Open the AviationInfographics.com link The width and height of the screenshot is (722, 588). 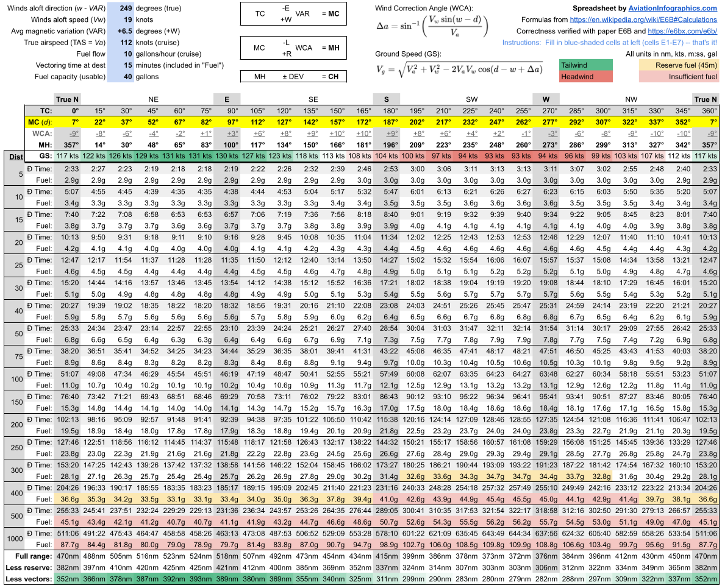click(672, 9)
